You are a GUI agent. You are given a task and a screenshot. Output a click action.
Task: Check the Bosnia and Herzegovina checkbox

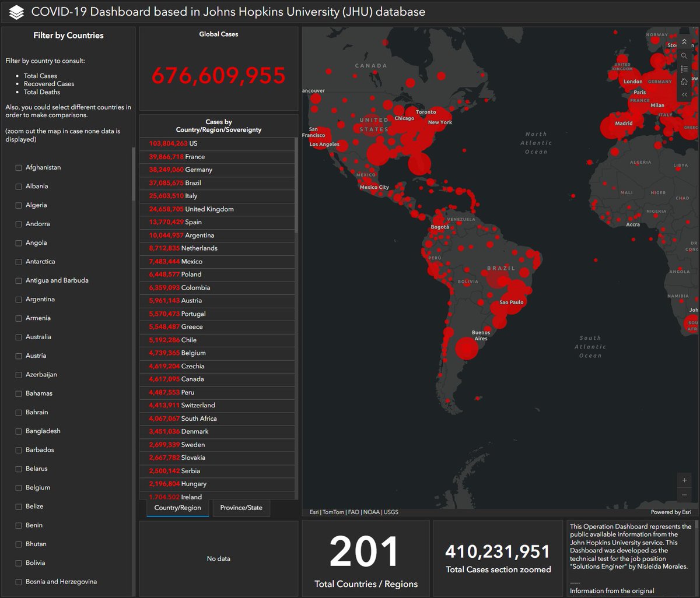click(19, 582)
